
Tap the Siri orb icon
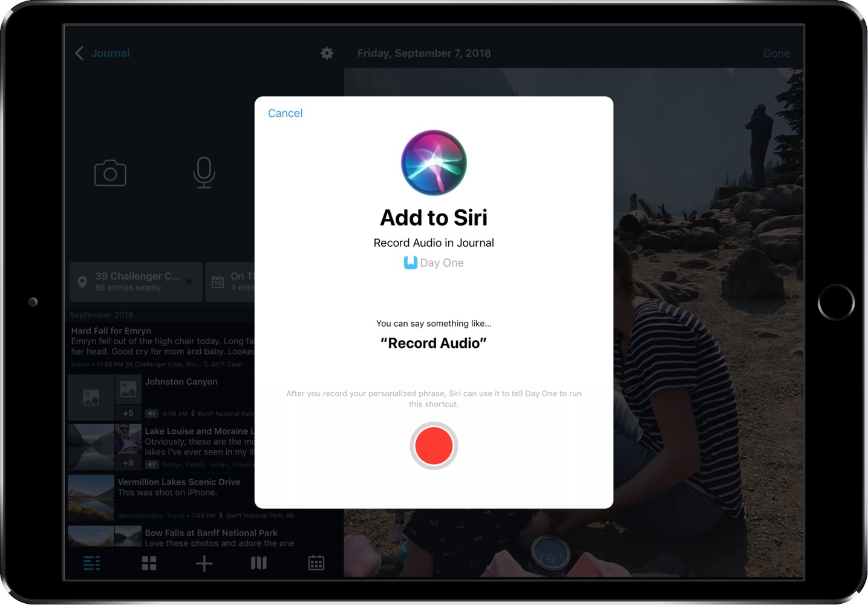(x=434, y=163)
